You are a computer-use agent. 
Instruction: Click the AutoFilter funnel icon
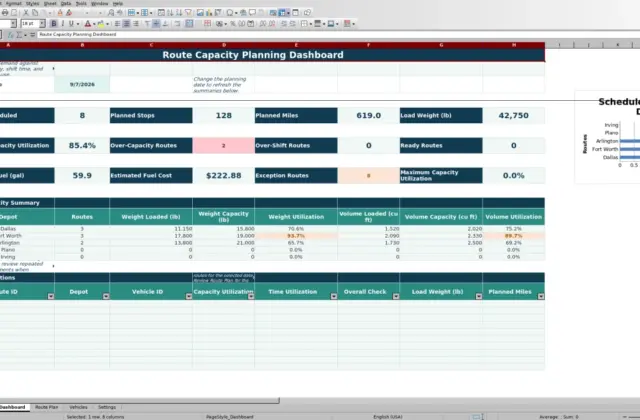click(x=188, y=13)
